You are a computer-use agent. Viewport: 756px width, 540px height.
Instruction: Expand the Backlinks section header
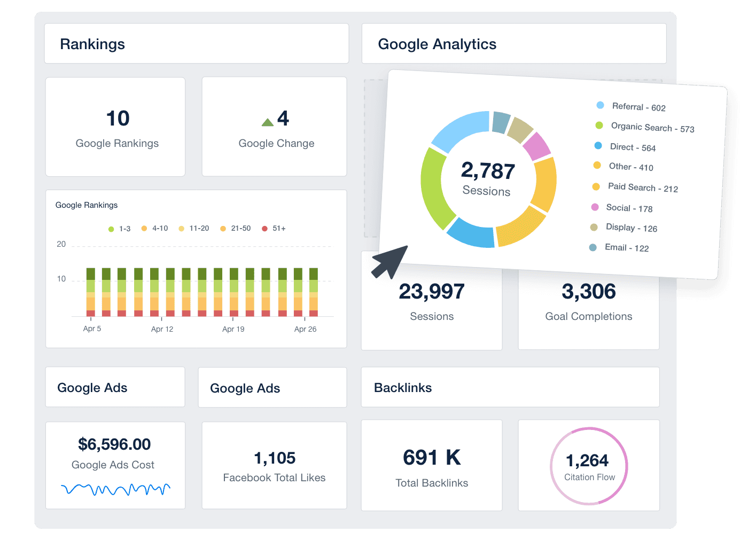click(510, 387)
